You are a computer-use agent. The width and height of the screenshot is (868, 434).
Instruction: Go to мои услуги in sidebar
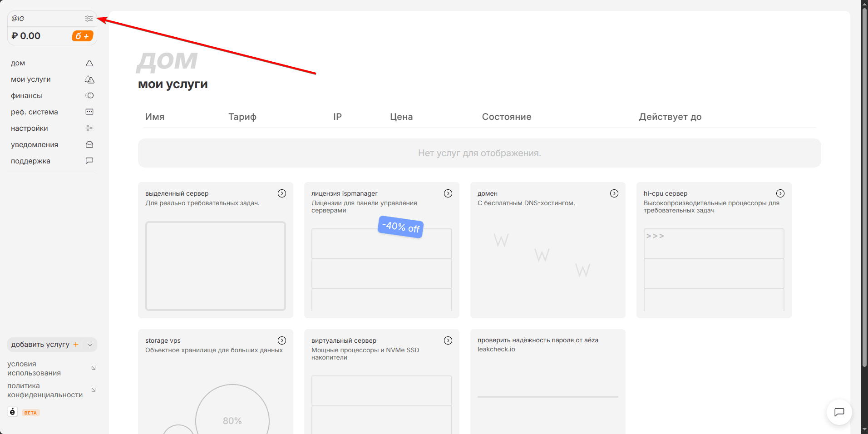pos(31,79)
